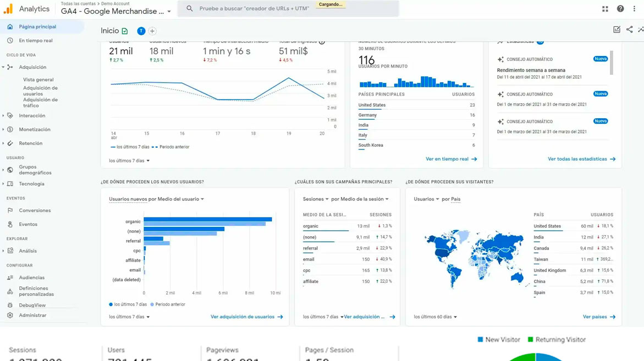The image size is (644, 361).
Task: Open the 'los últimos 60 días' dropdown
Action: point(435,316)
